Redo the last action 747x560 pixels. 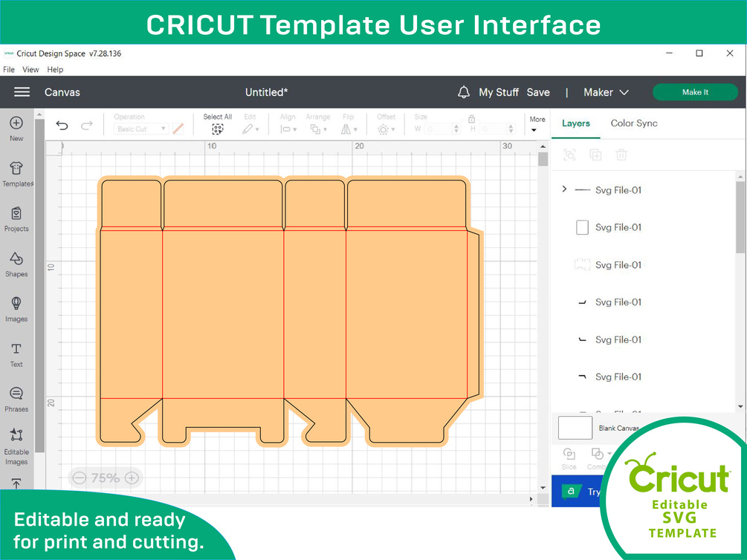[x=87, y=126]
